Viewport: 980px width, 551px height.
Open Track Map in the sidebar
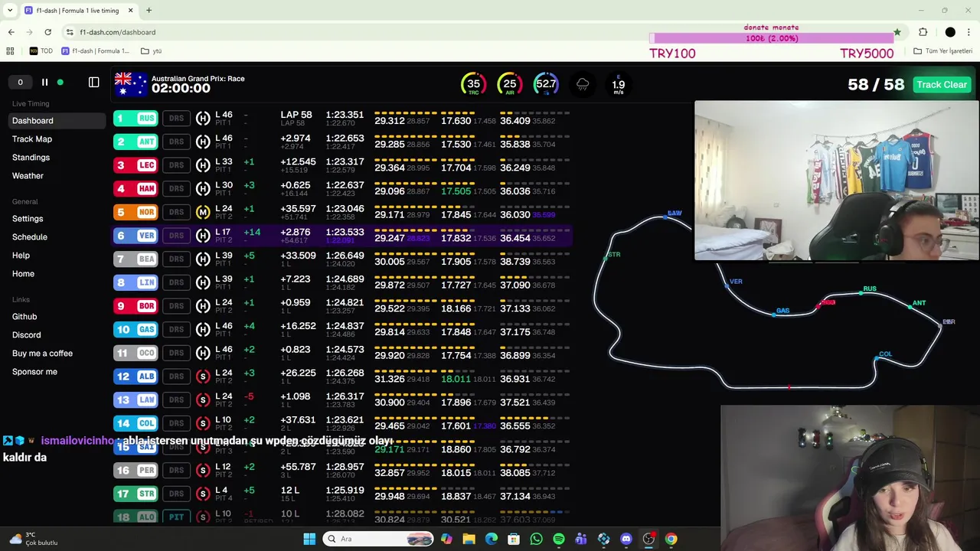pyautogui.click(x=32, y=139)
